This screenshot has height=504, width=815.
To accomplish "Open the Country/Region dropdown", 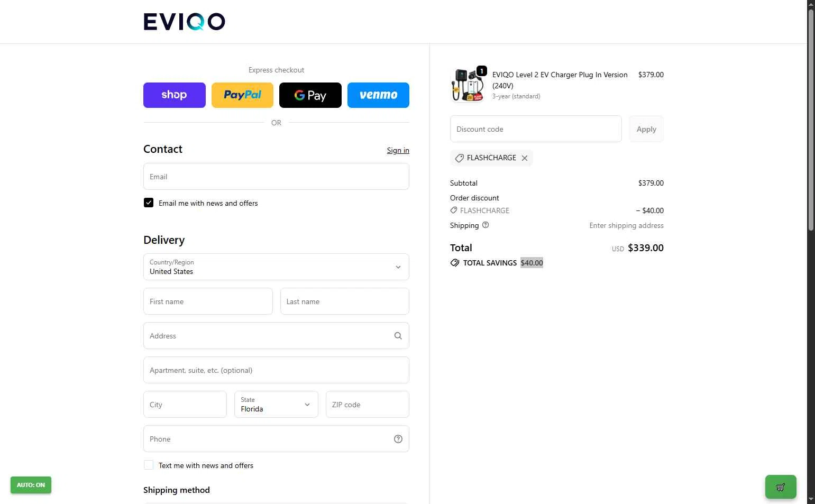I will (276, 267).
